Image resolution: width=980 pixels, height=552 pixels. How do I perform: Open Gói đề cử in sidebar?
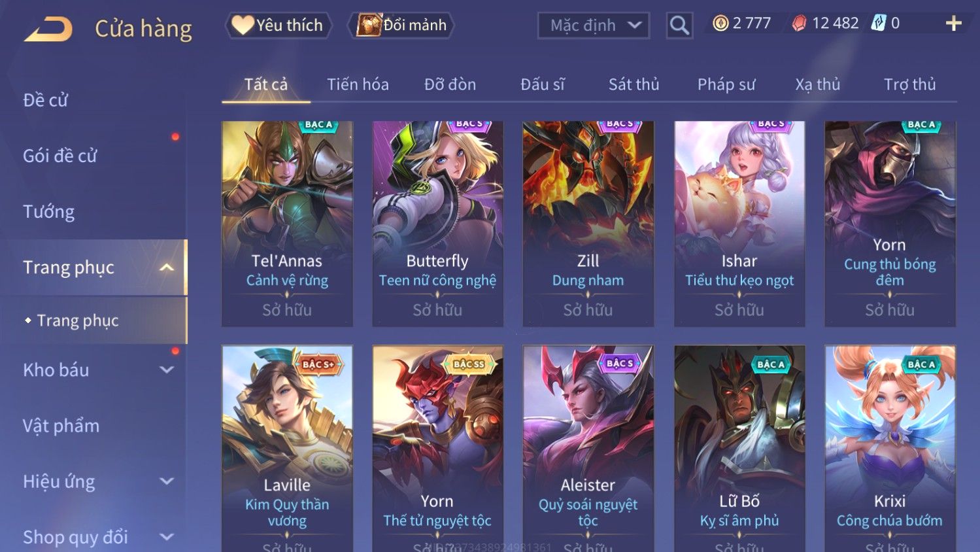[x=59, y=156]
